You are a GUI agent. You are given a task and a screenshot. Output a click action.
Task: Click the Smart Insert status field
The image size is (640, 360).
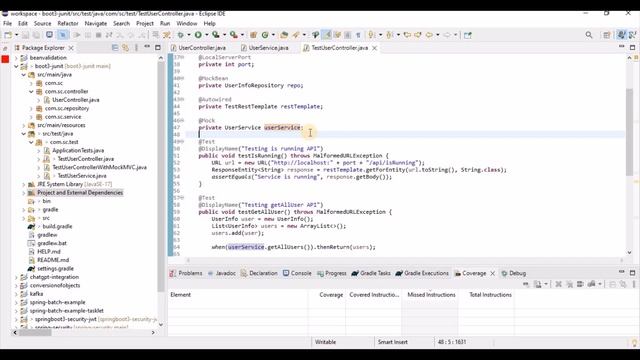coord(392,342)
